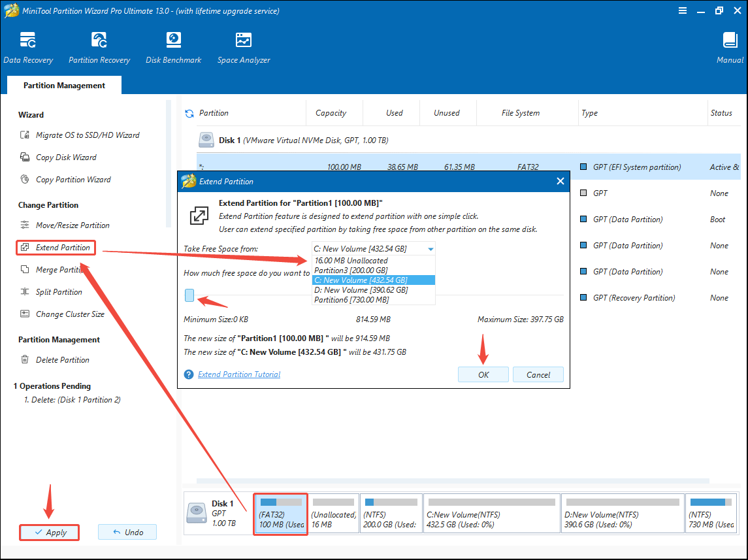
Task: Confirm the extension with OK
Action: pyautogui.click(x=483, y=374)
